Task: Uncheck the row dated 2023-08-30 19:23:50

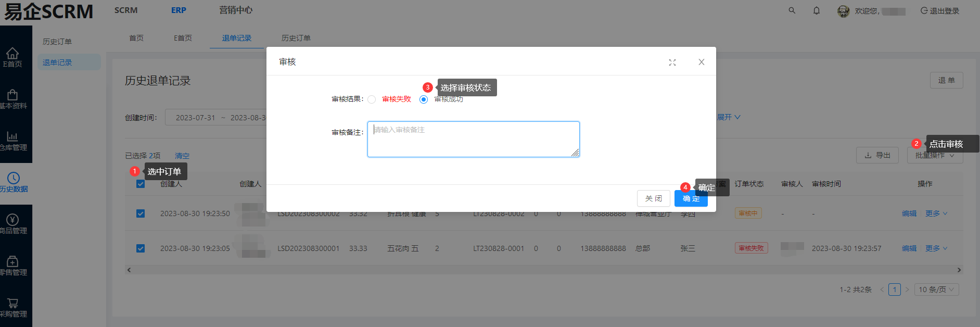Action: 141,213
